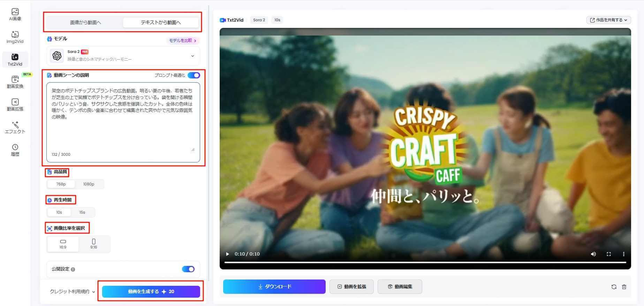Click the Sora 2 tag above video
The image size is (644, 306).
[259, 20]
